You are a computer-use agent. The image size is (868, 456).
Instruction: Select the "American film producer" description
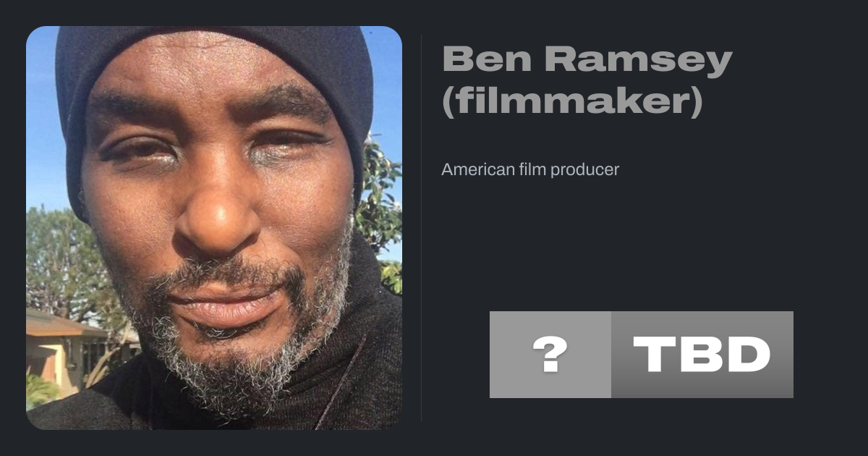[x=530, y=170]
